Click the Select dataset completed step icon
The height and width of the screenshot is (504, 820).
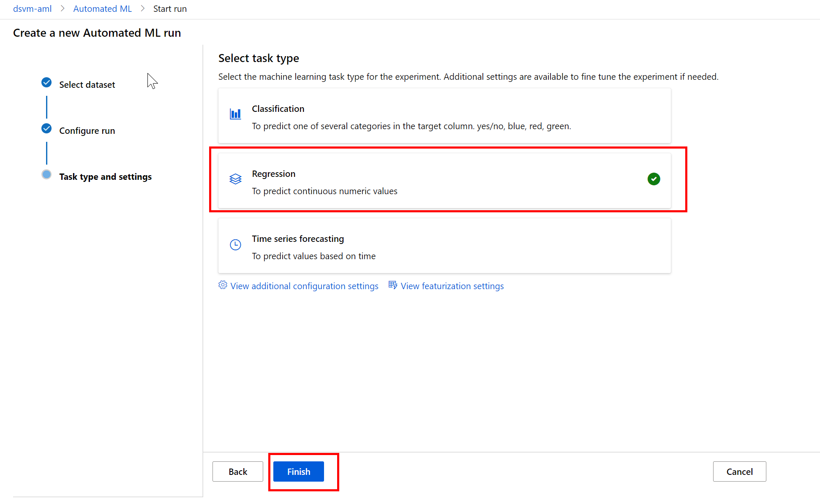pos(46,83)
